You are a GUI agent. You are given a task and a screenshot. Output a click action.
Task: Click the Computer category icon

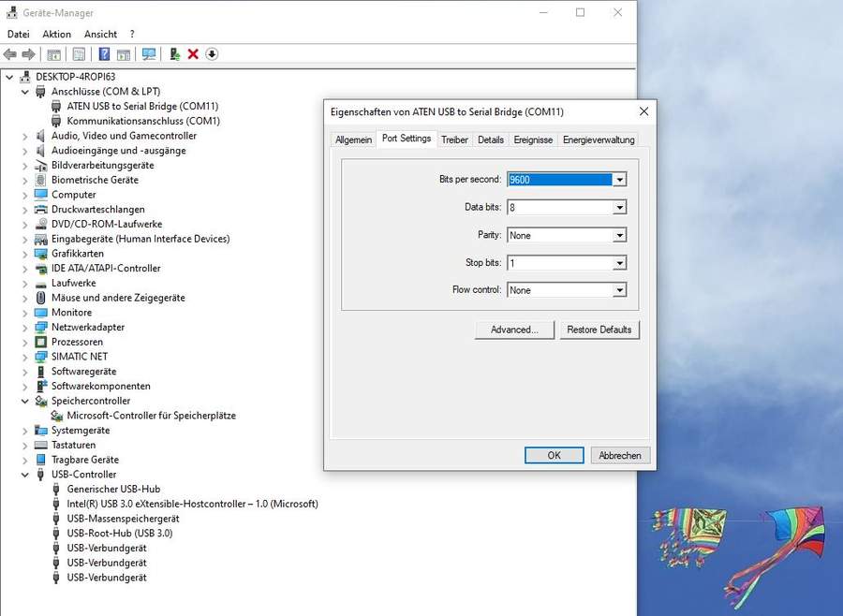(41, 195)
